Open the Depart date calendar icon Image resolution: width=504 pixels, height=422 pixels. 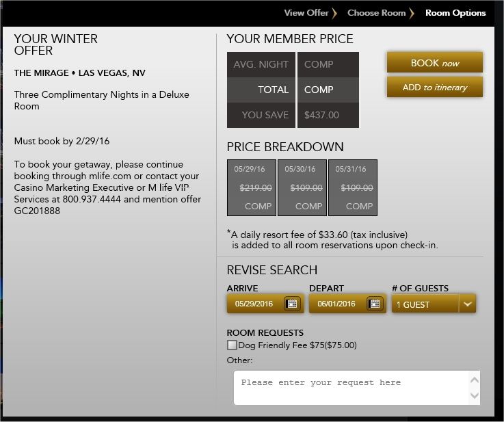coord(375,304)
